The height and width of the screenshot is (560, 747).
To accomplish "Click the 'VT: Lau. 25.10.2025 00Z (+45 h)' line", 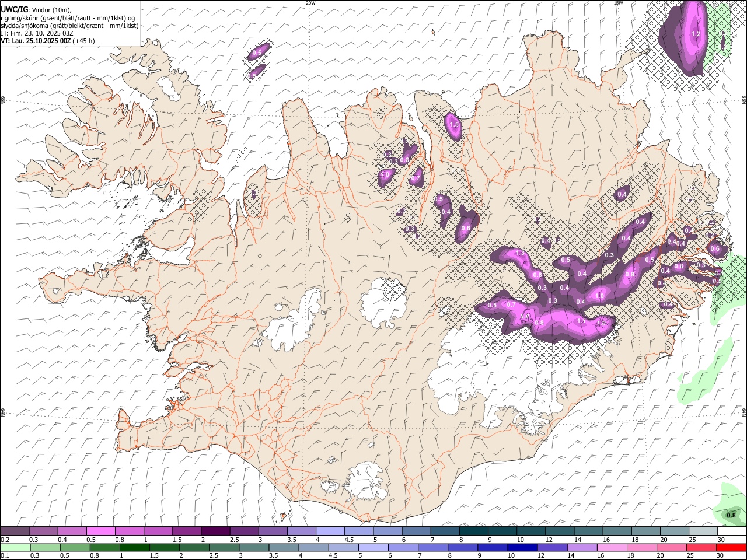I will 48,41.
